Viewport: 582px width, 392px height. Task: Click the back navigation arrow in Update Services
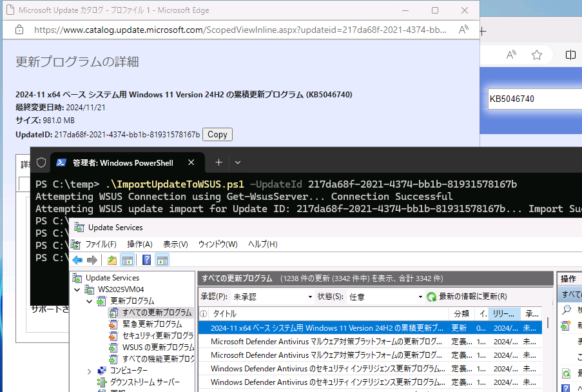(x=77, y=260)
